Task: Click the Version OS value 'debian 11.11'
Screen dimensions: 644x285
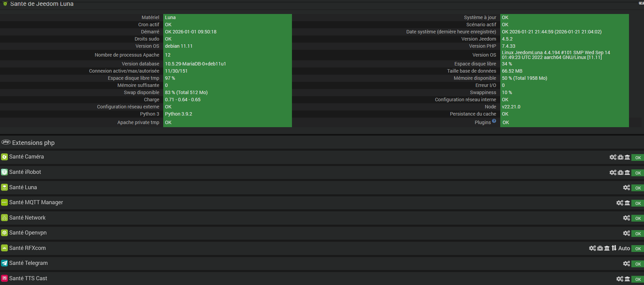Action: (179, 46)
